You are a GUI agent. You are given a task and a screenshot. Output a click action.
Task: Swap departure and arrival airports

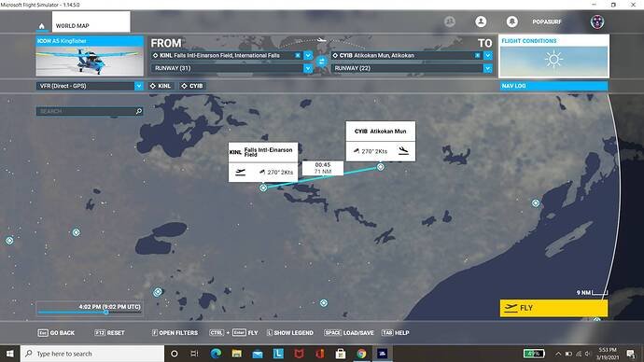(322, 62)
